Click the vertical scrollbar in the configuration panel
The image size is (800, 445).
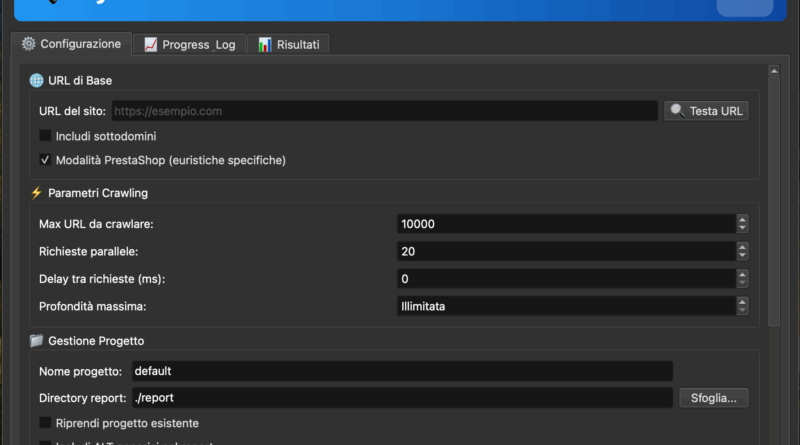click(772, 200)
